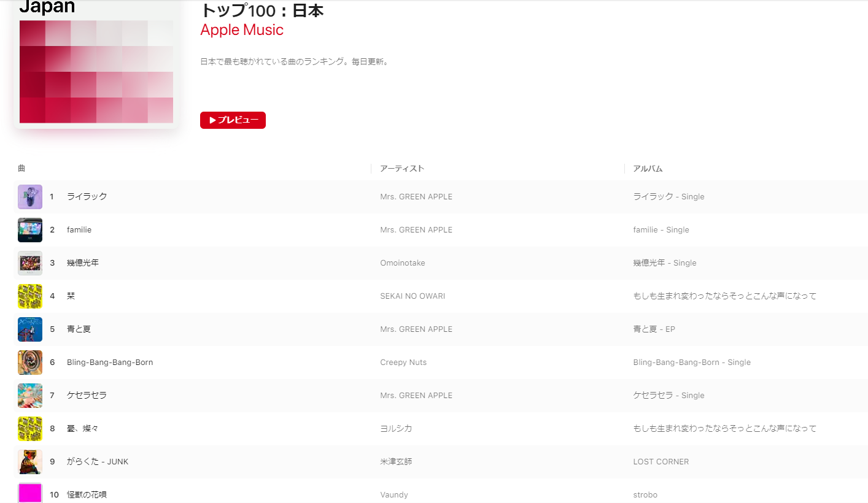Viewport: 868px width, 503px height.
Task: Open the album name in ヨルシカ row
Action: pyautogui.click(x=725, y=429)
